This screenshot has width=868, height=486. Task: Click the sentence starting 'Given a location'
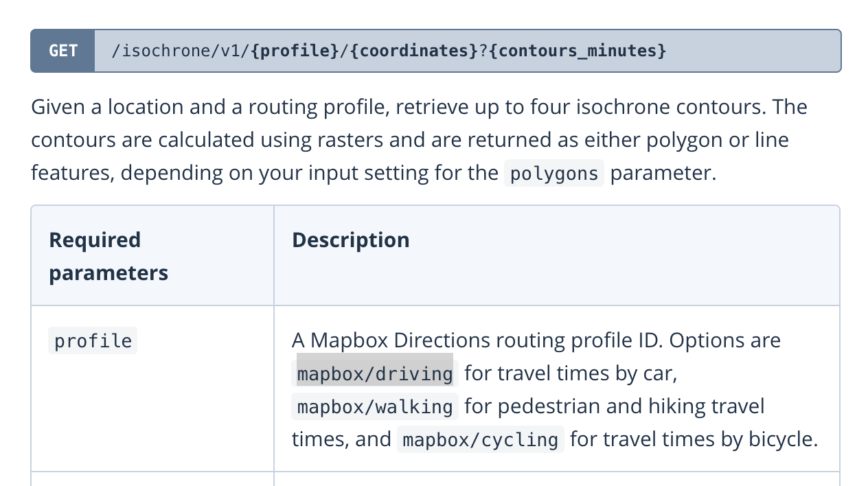(x=419, y=107)
